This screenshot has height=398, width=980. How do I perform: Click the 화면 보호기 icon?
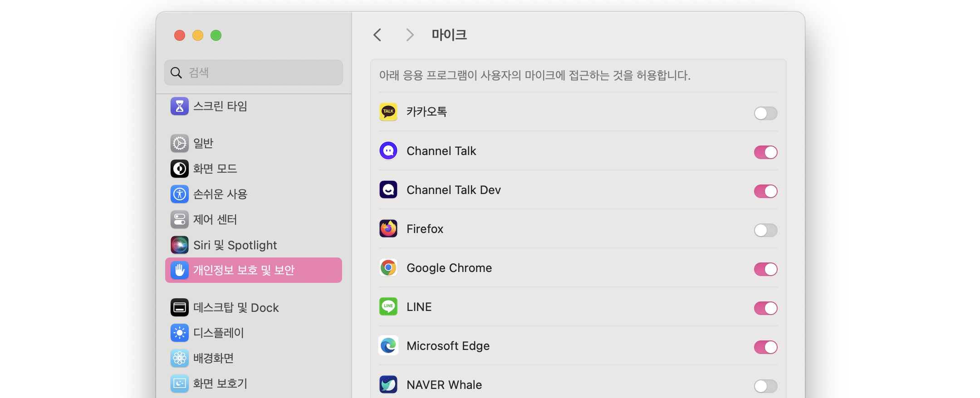point(180,383)
